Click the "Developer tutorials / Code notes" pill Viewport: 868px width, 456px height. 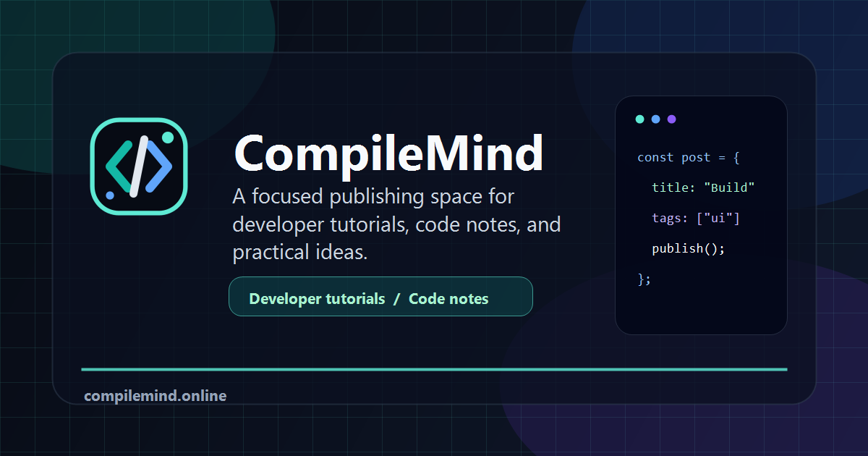click(380, 297)
